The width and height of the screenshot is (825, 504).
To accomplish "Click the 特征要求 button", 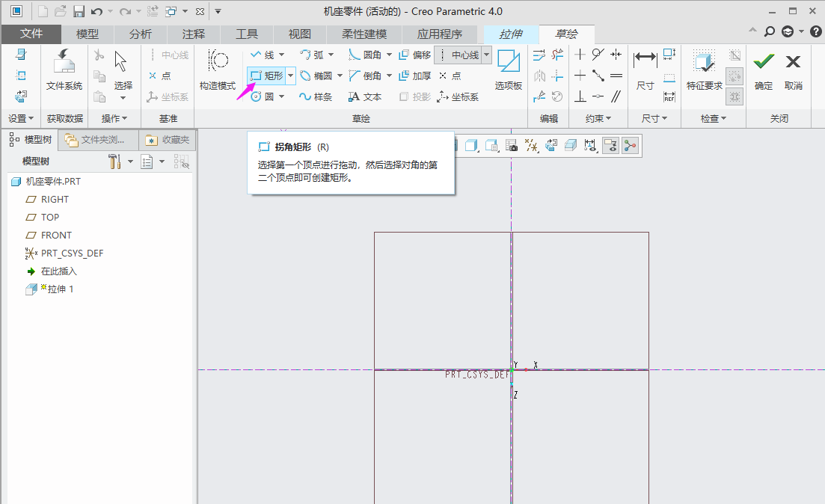I will [x=705, y=70].
